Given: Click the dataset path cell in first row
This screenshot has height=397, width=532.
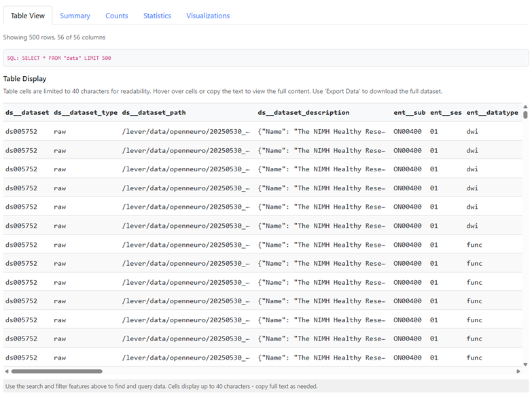Looking at the screenshot, I should pos(185,131).
